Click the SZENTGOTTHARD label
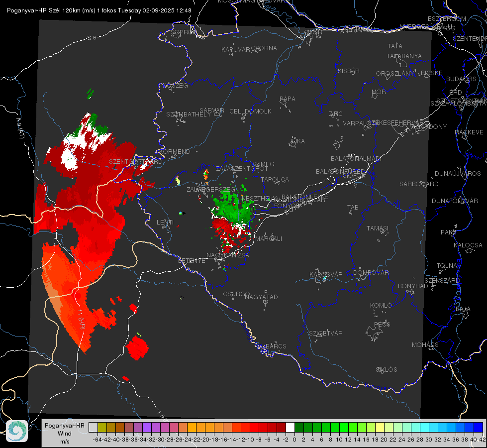 click(136, 162)
